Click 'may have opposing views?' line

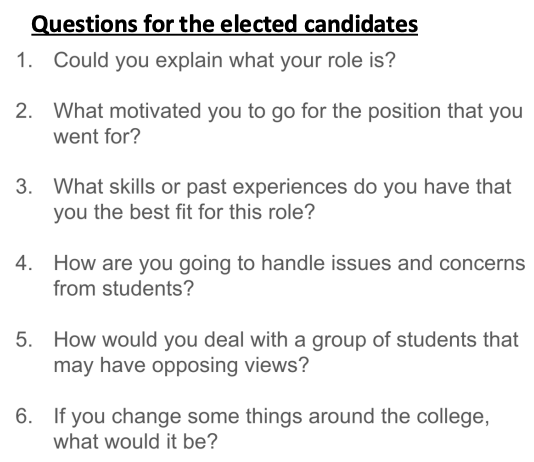click(181, 366)
